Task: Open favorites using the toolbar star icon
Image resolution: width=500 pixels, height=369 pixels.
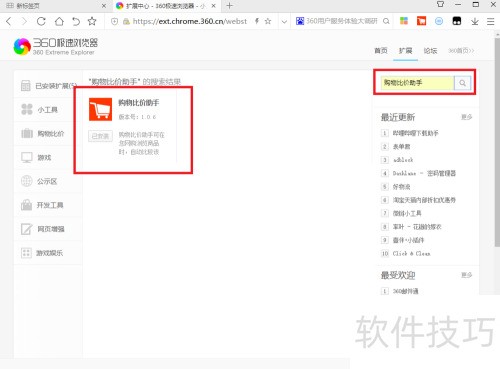Action: [x=92, y=21]
